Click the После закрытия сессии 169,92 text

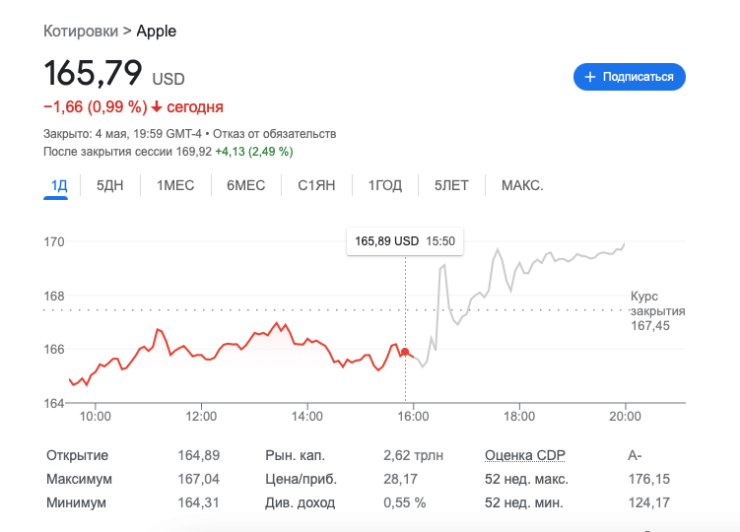coord(127,152)
